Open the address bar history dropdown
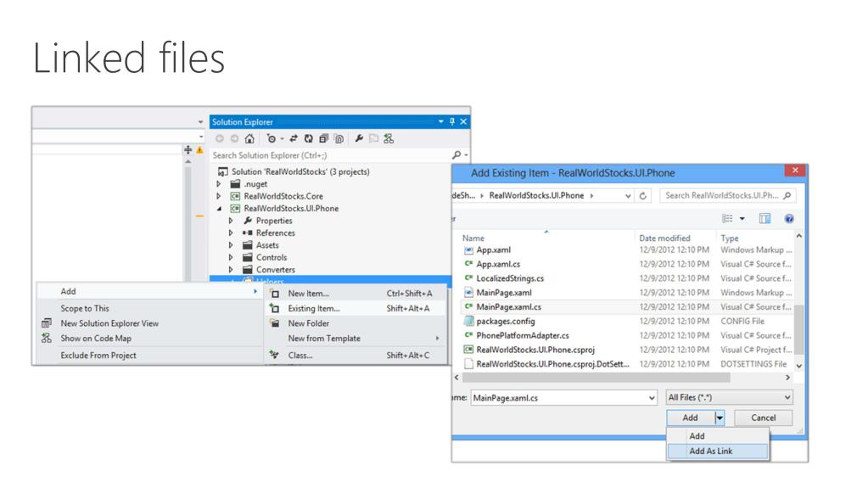This screenshot has height=488, width=868. tap(628, 195)
